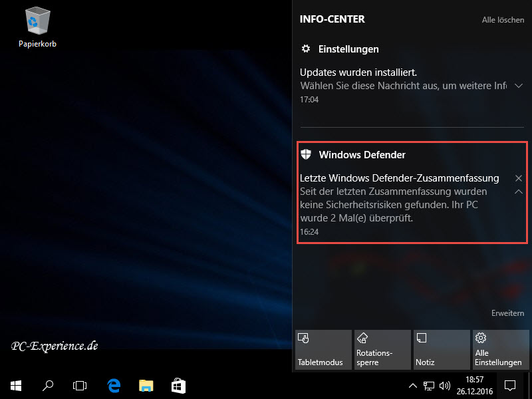This screenshot has width=532, height=399.
Task: Click the network tray icon
Action: pos(430,385)
